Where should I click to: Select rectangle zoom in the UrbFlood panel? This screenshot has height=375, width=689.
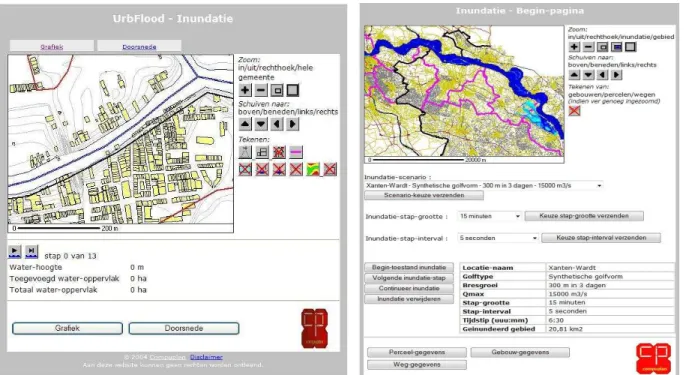[x=277, y=90]
